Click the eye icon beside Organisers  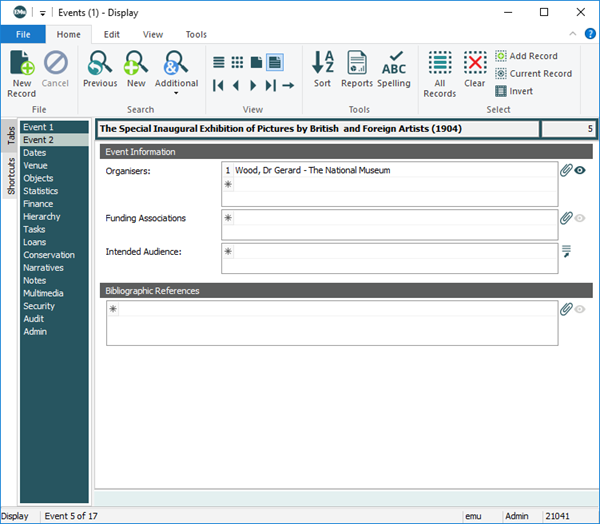pos(580,171)
